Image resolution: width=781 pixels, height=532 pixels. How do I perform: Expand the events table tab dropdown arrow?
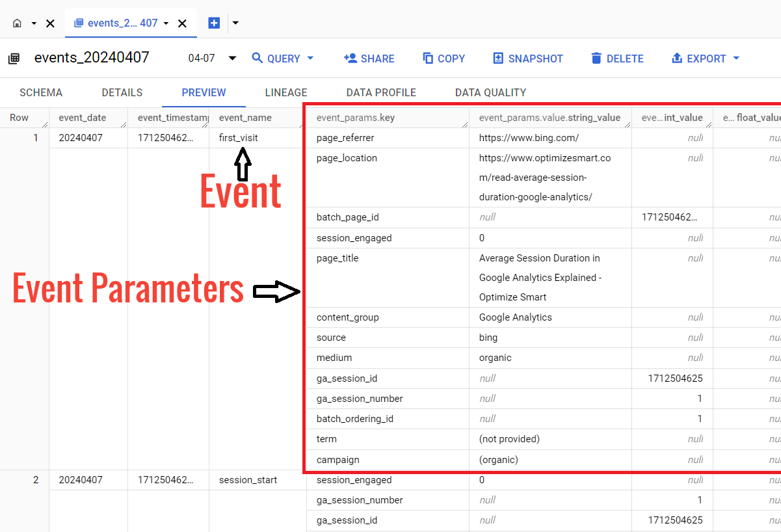(x=166, y=23)
